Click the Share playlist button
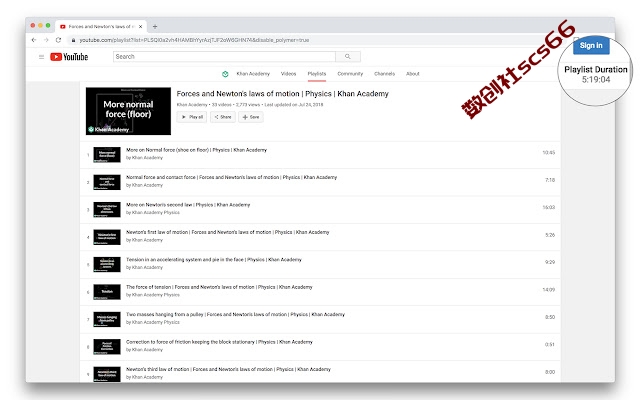 (x=223, y=117)
